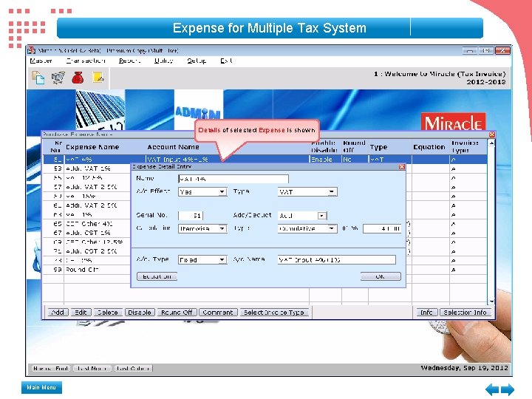Screen dimensions: 532x399
Task: Click the percentage value field
Action: [x=382, y=228]
